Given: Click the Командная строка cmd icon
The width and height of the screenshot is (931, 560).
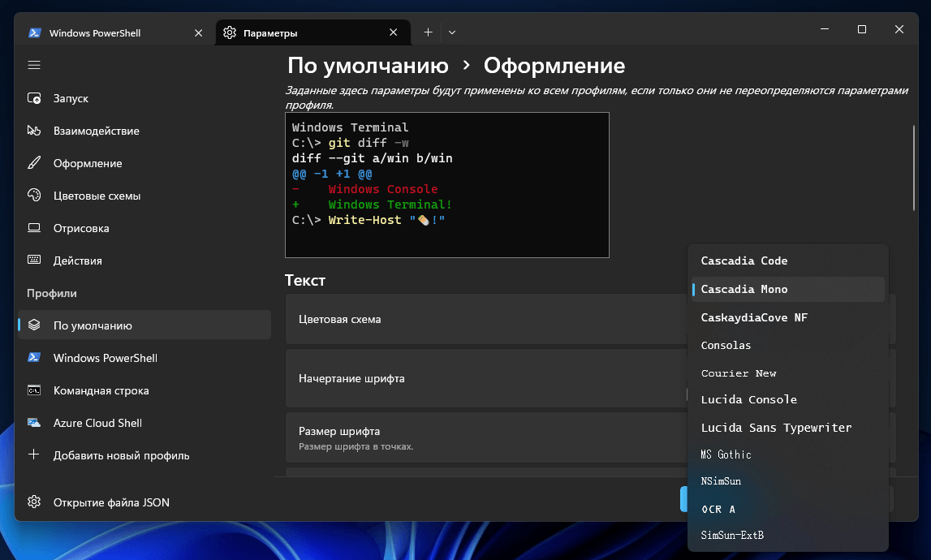Looking at the screenshot, I should (34, 390).
